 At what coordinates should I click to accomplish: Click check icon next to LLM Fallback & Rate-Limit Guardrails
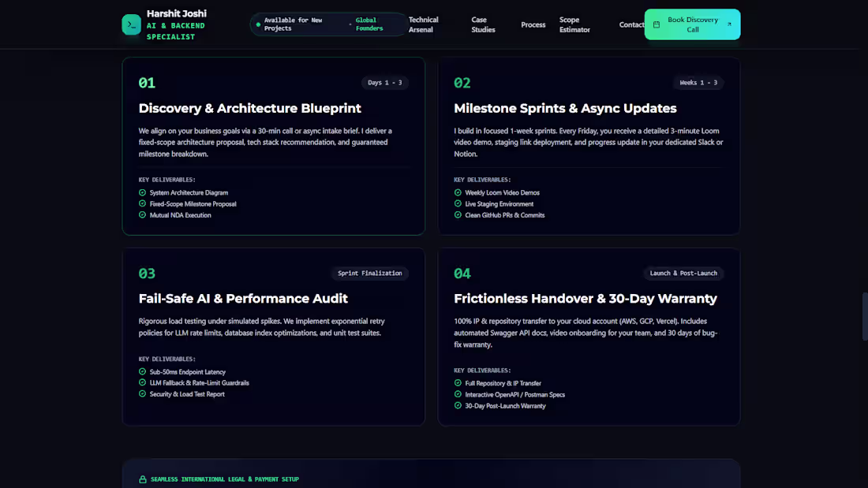[x=142, y=382]
